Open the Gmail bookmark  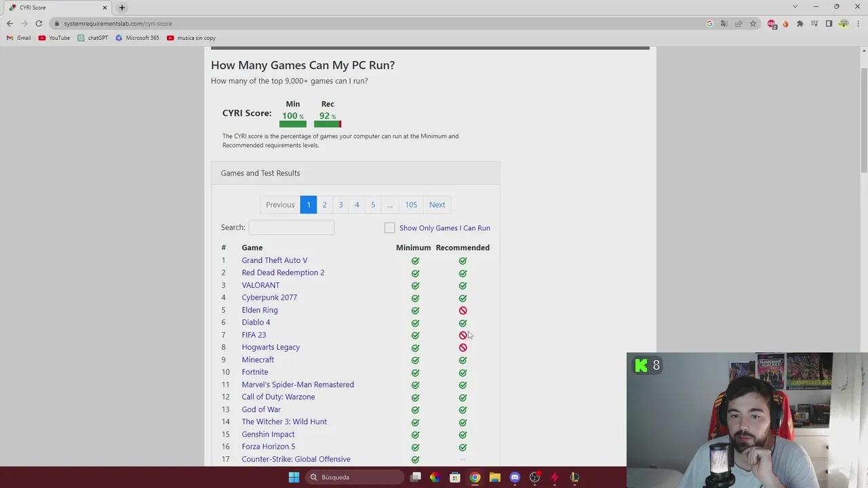click(x=18, y=38)
